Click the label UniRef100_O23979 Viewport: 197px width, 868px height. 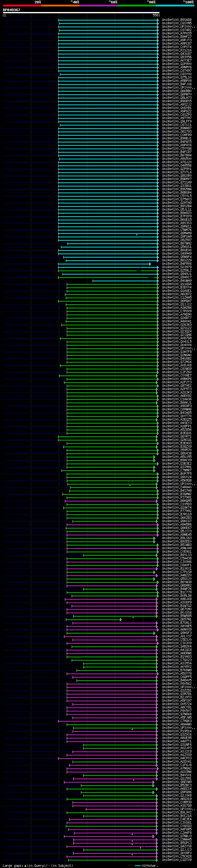177,267
